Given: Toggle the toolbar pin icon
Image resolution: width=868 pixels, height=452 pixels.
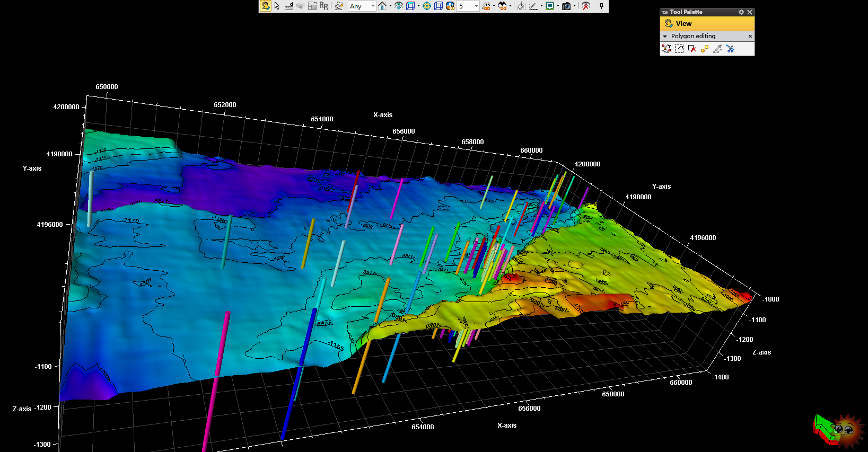Looking at the screenshot, I should pyautogui.click(x=601, y=6).
